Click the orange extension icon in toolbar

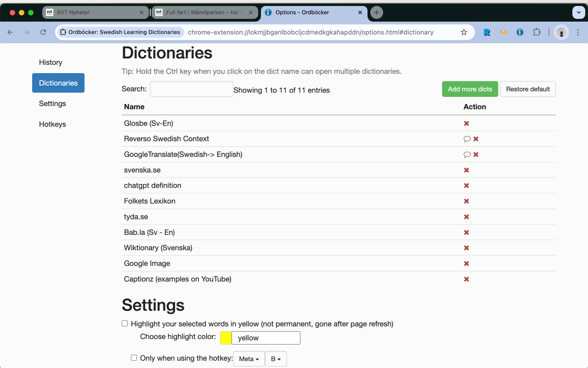pyautogui.click(x=503, y=32)
